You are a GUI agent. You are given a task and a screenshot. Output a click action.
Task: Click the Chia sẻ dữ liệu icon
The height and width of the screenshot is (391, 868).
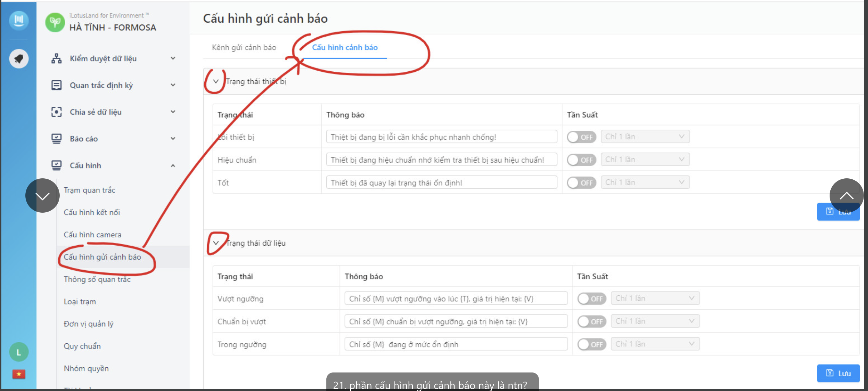coord(56,112)
